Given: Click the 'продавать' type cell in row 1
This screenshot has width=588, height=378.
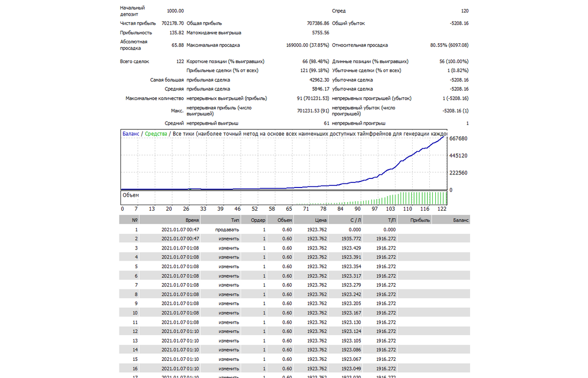Looking at the screenshot, I should click(x=227, y=229).
